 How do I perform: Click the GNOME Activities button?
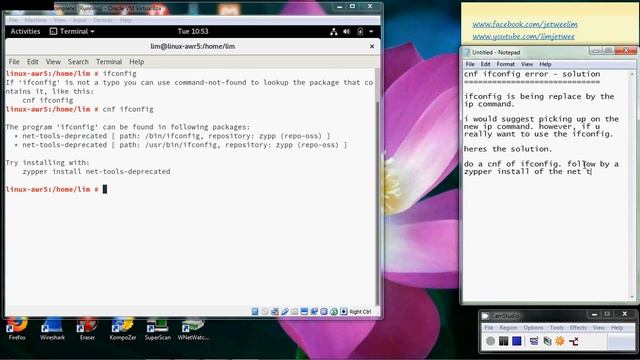(x=25, y=31)
